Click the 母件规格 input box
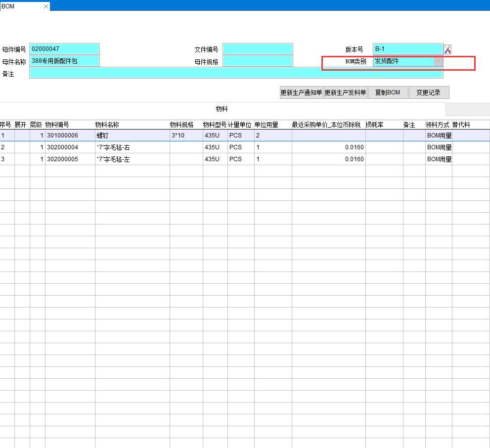Image resolution: width=490 pixels, height=448 pixels. click(x=258, y=61)
